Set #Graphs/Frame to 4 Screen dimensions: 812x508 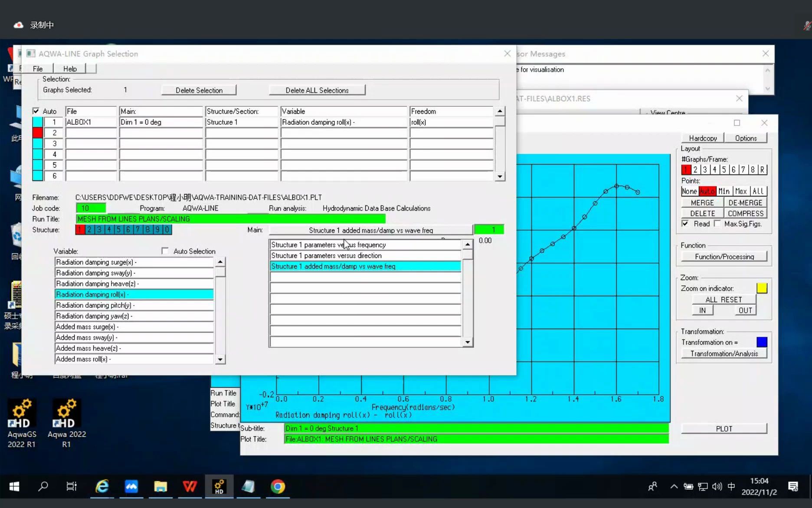tap(714, 169)
